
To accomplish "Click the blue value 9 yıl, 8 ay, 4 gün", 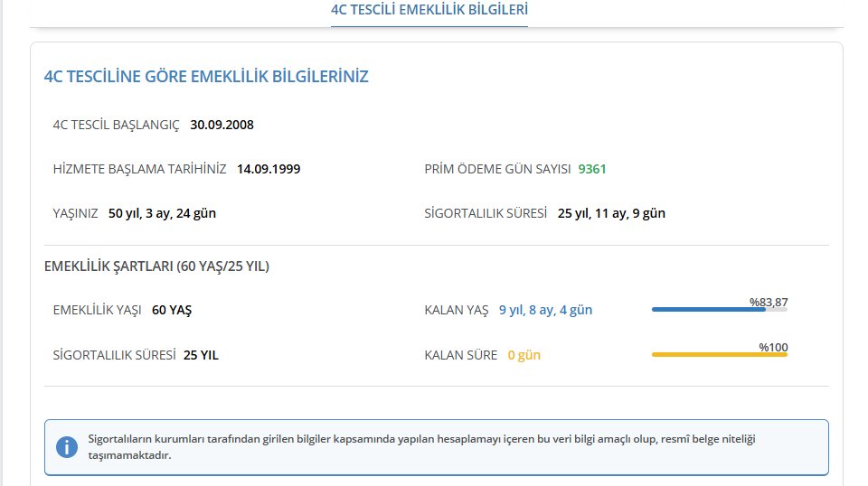I will pyautogui.click(x=546, y=310).
